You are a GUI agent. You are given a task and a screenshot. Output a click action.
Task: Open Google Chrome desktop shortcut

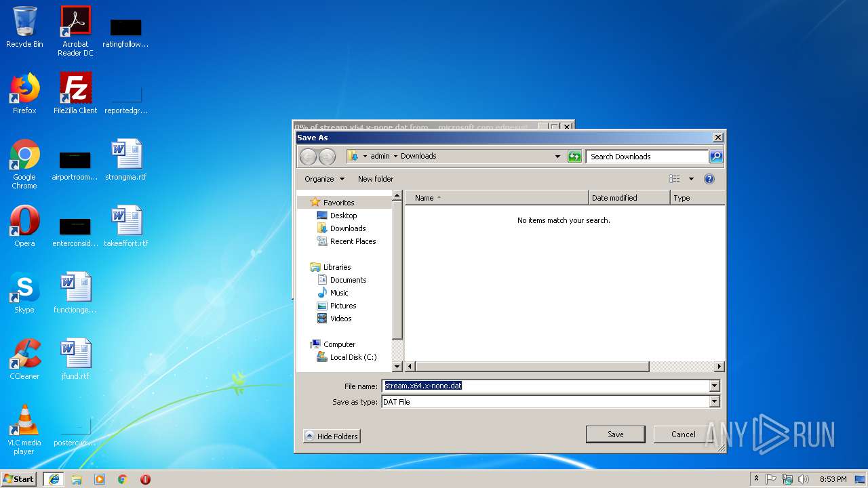tap(24, 165)
